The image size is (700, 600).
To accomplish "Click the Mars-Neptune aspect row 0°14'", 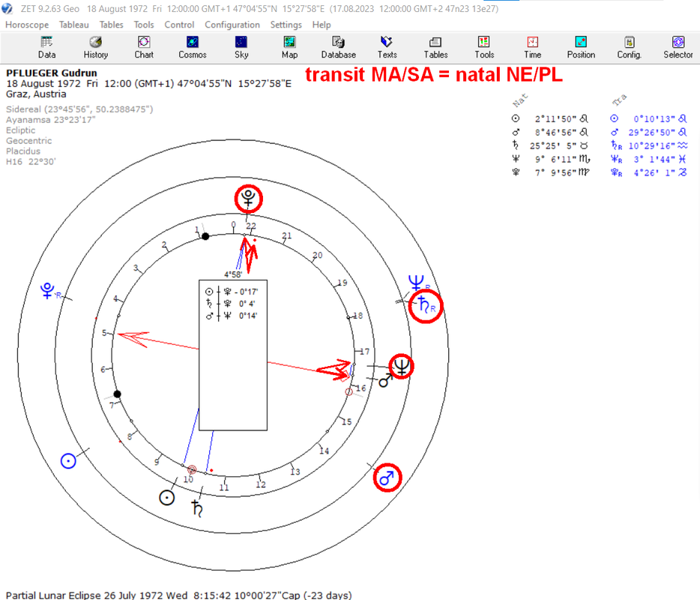I will click(x=232, y=316).
